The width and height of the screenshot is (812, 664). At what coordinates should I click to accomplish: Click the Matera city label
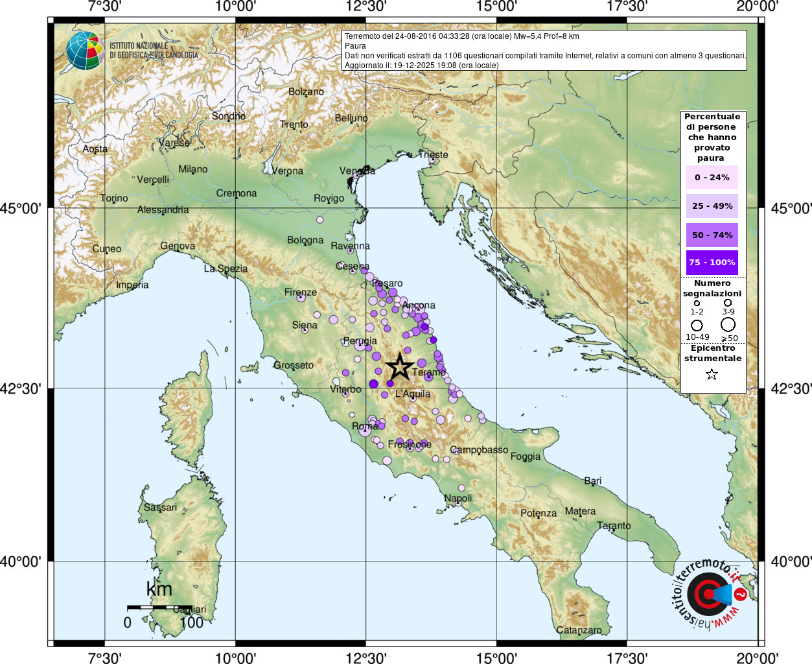(x=580, y=511)
